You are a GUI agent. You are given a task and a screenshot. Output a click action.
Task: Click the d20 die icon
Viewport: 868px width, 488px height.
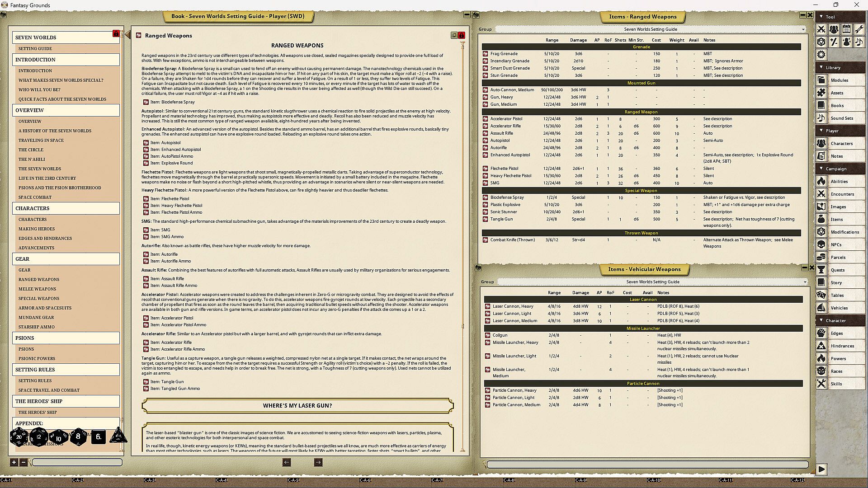[19, 437]
